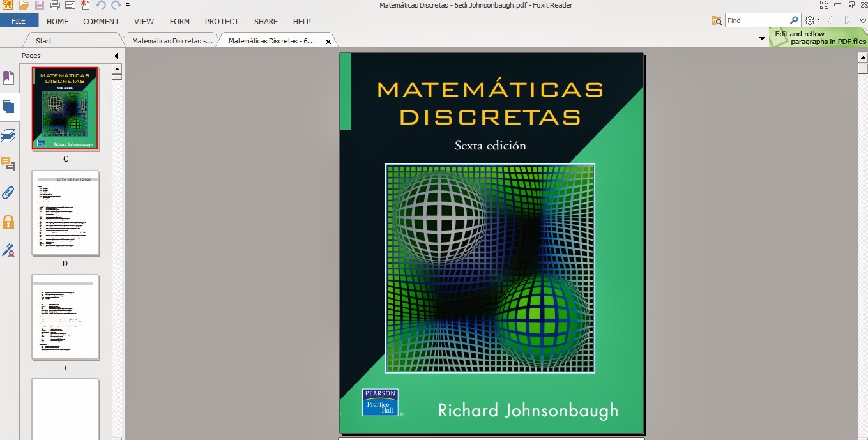Open the Bookmarks panel icon
868x440 pixels.
coord(8,78)
